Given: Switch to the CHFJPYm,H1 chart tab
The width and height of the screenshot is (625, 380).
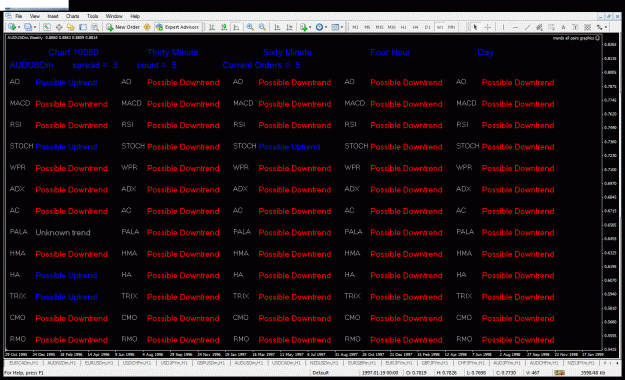Looking at the screenshot, I should tap(470, 363).
